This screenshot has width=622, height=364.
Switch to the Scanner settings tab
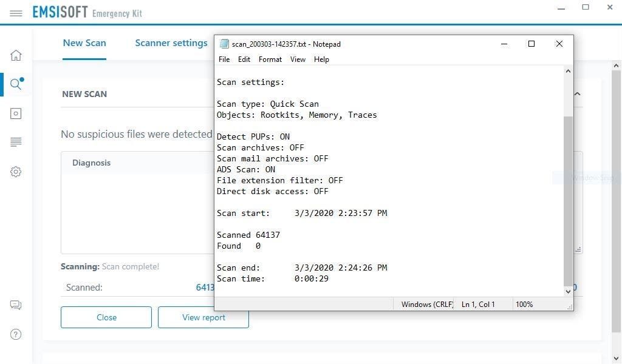(171, 43)
